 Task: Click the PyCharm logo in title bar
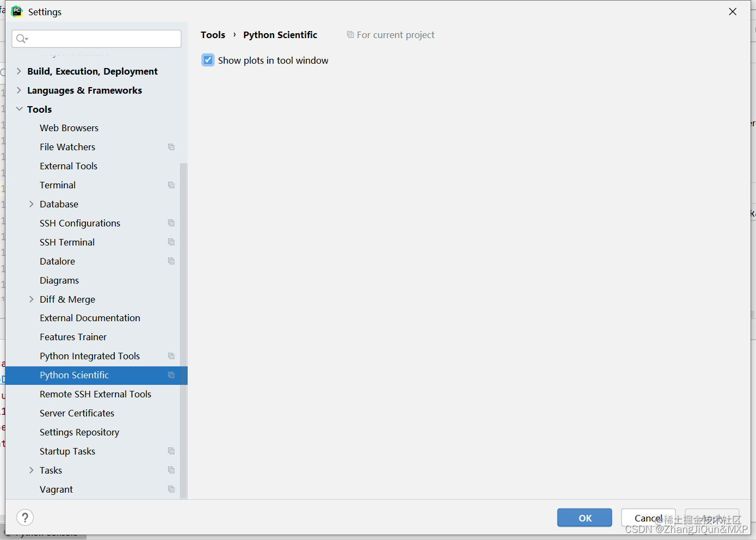click(x=17, y=11)
